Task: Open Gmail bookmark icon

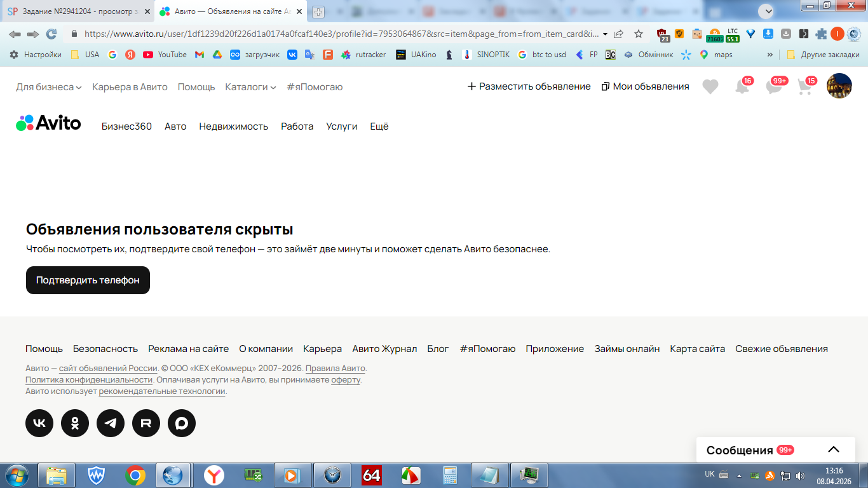Action: [199, 55]
